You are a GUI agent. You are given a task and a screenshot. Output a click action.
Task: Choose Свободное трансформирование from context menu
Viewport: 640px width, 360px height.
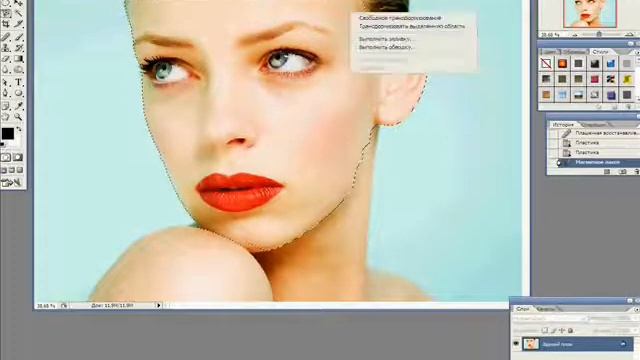[x=400, y=18]
